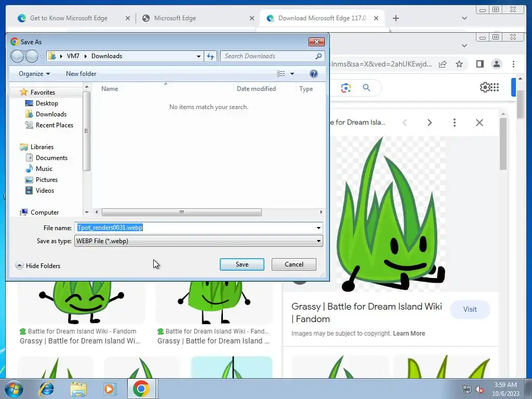Go back in Save As navigation
This screenshot has height=399, width=532.
point(17,56)
